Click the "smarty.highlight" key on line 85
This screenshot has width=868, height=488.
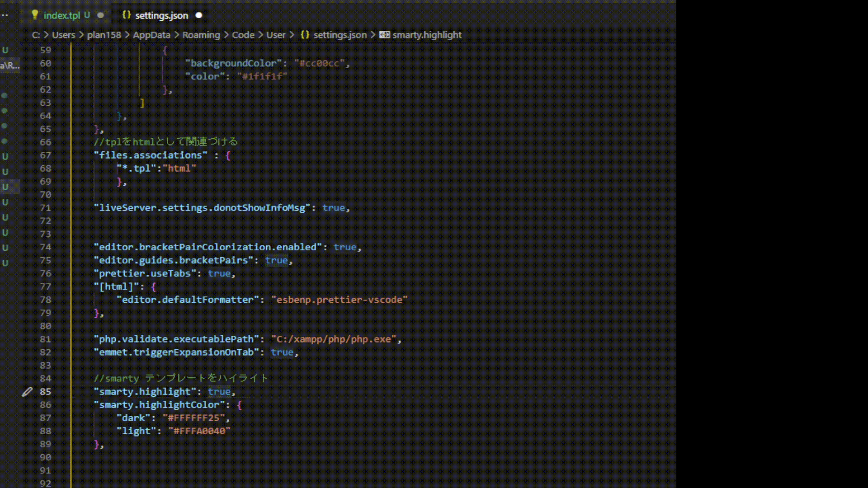[145, 391]
